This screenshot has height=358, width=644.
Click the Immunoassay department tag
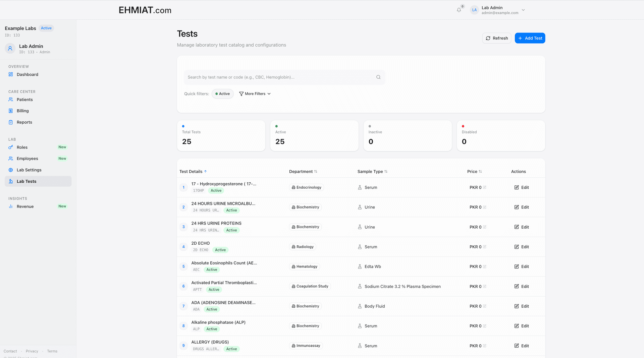pos(306,346)
